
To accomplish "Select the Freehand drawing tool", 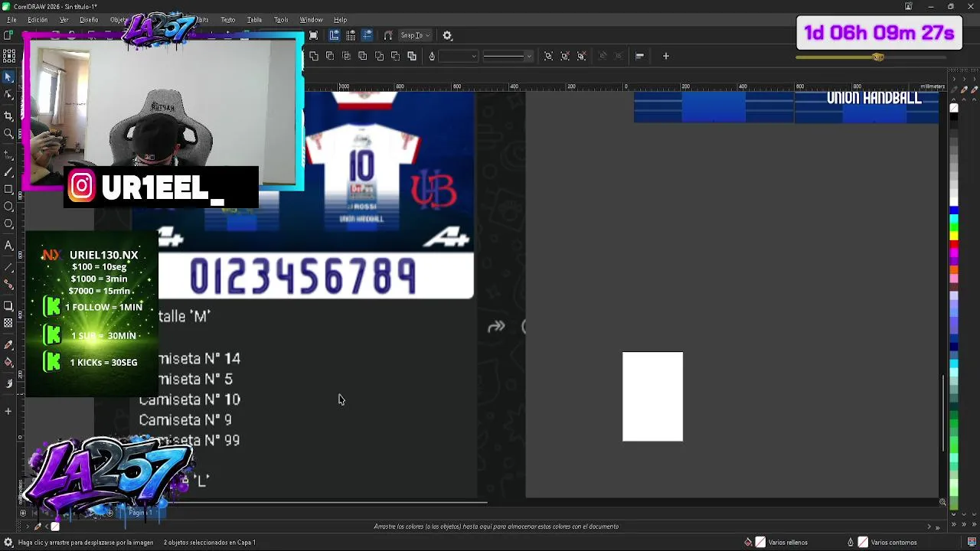I will pyautogui.click(x=8, y=154).
